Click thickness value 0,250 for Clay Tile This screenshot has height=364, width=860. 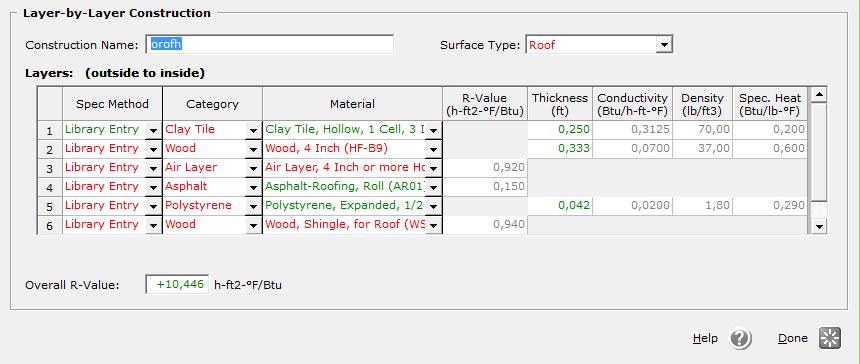pos(560,130)
